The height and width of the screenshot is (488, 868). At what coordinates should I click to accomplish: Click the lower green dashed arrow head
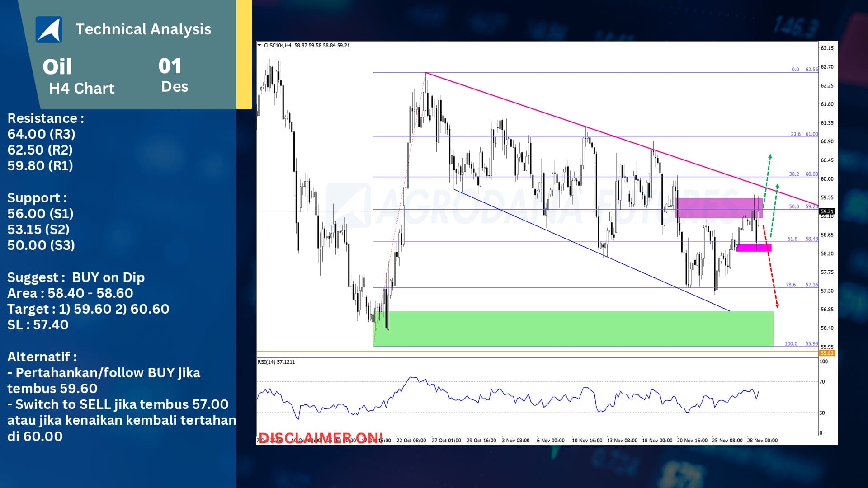pyautogui.click(x=777, y=185)
